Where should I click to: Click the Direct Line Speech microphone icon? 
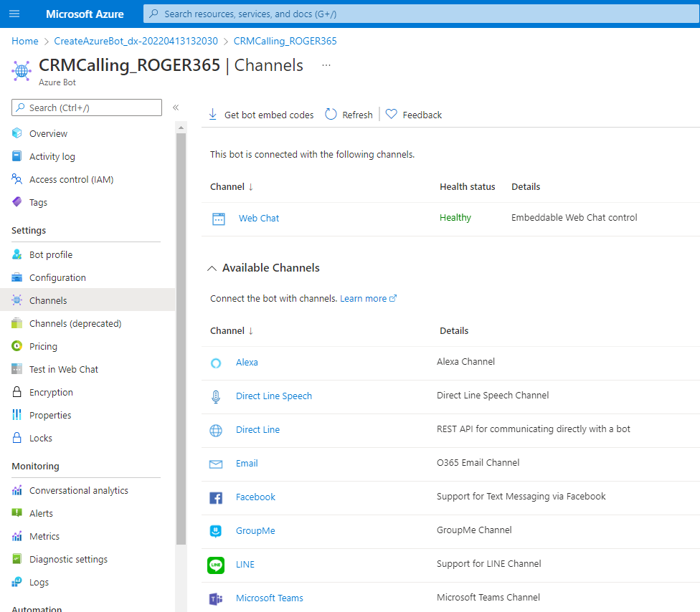coord(216,396)
